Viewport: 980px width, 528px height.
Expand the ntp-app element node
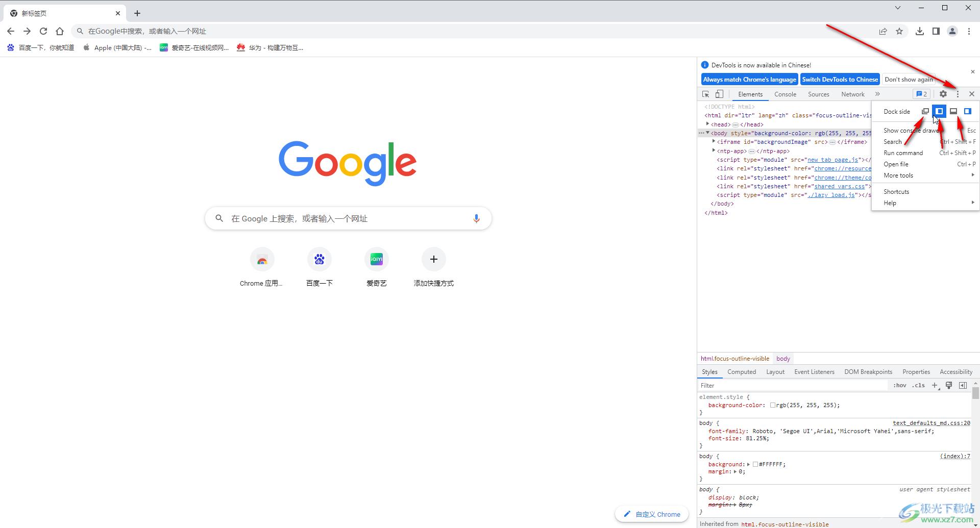pos(714,150)
